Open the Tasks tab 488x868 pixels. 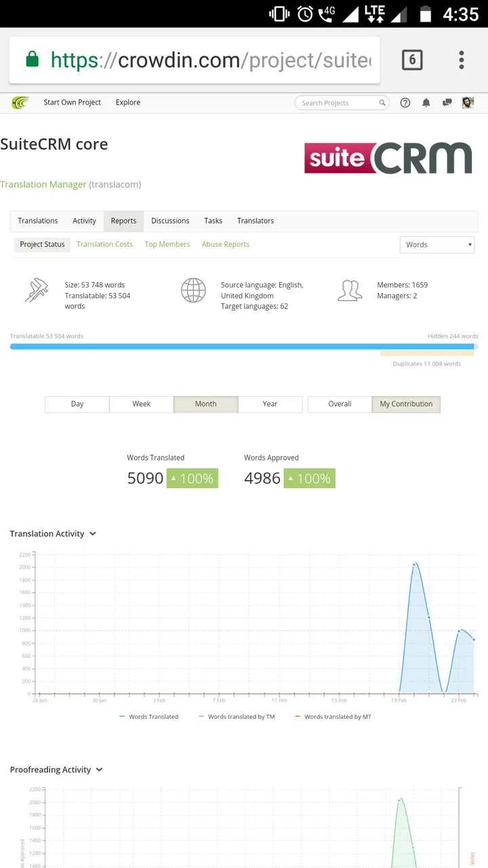[x=213, y=221]
